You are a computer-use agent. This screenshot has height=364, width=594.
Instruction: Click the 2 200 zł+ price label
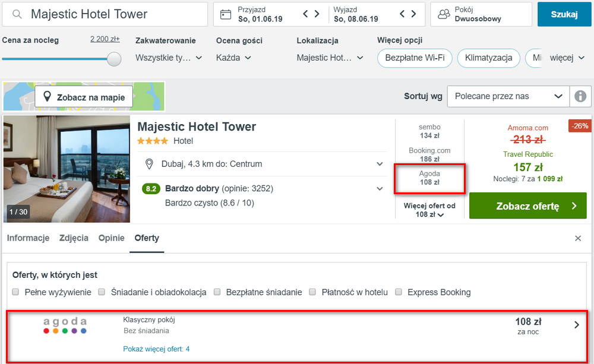click(x=105, y=39)
